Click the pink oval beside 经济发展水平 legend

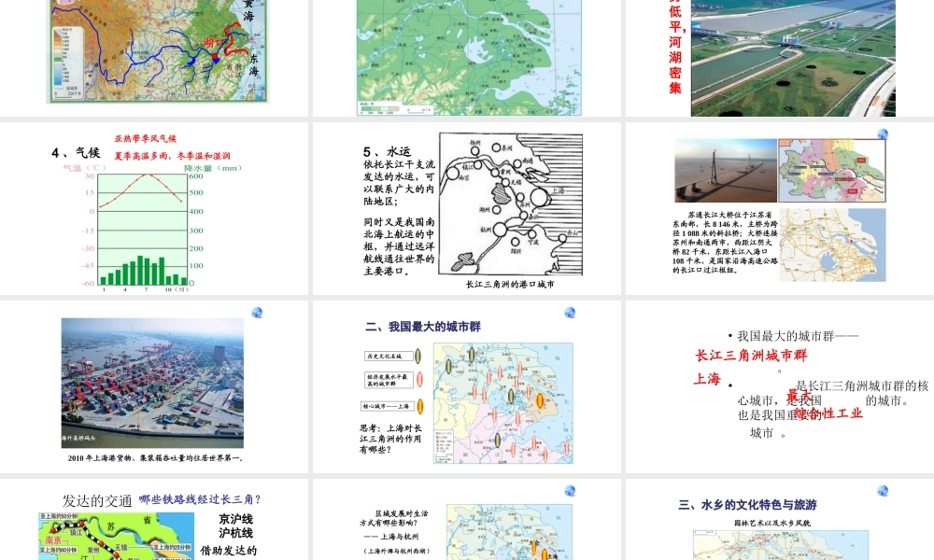click(420, 380)
